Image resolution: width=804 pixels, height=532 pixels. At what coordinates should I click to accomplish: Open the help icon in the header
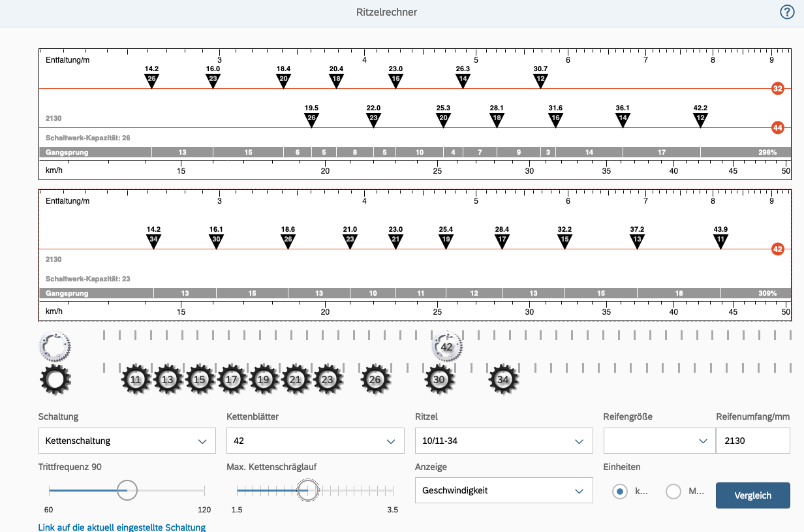point(787,12)
